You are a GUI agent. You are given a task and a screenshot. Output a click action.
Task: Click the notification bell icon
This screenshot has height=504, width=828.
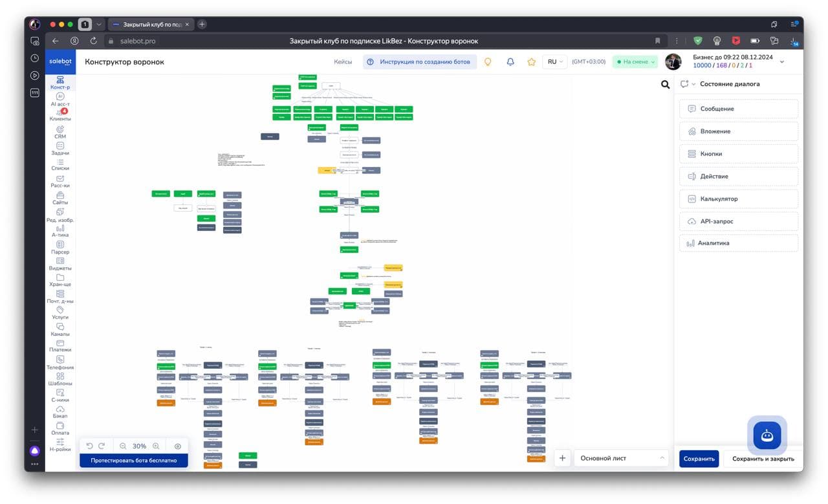click(510, 62)
